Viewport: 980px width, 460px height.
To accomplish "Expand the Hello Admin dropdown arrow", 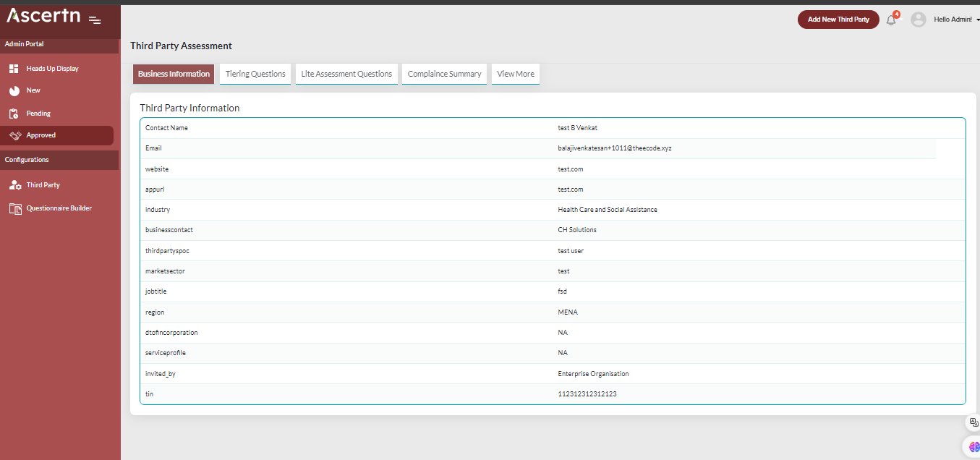I will [x=977, y=20].
